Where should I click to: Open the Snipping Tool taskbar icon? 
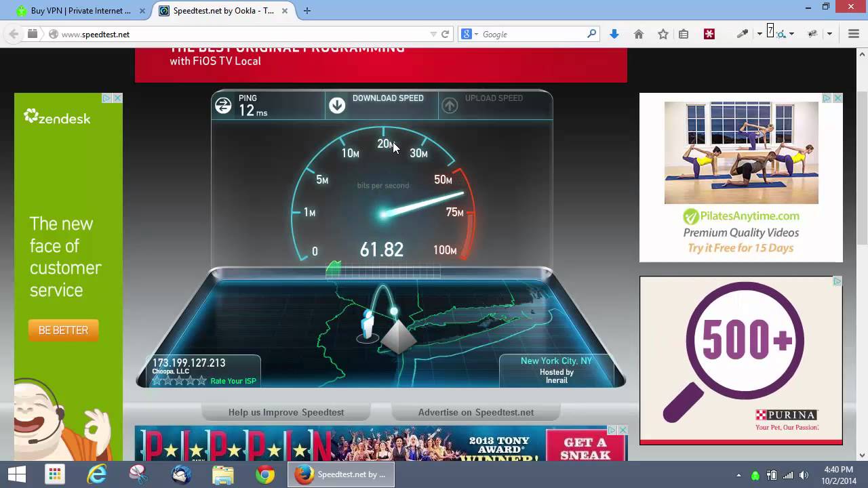coord(139,474)
